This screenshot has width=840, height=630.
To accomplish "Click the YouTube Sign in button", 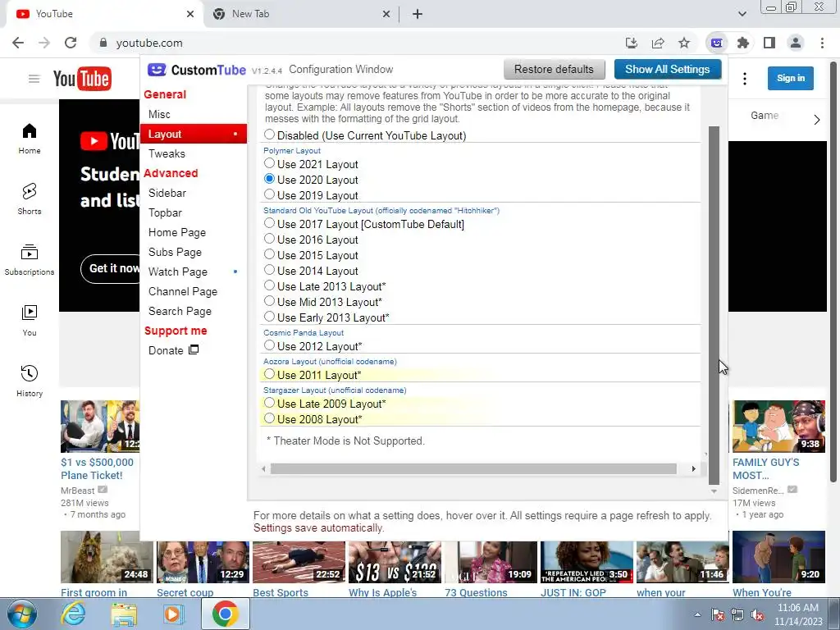I will point(790,78).
